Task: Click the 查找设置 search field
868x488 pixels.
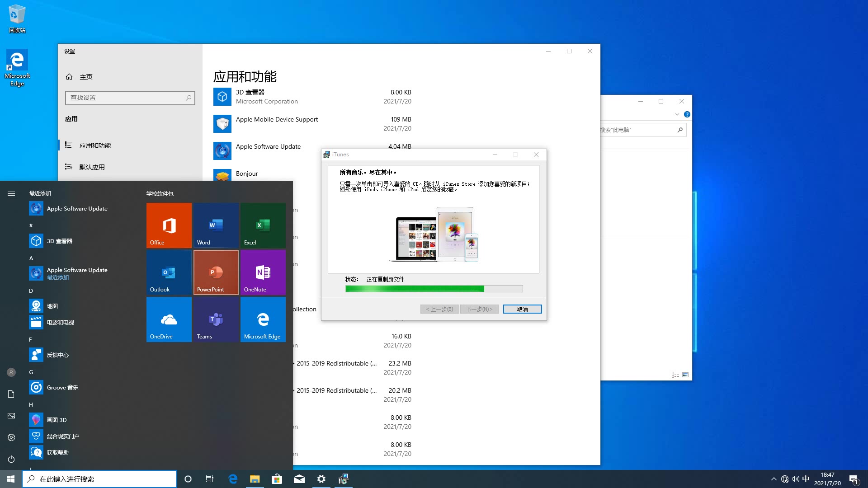Action: point(130,98)
